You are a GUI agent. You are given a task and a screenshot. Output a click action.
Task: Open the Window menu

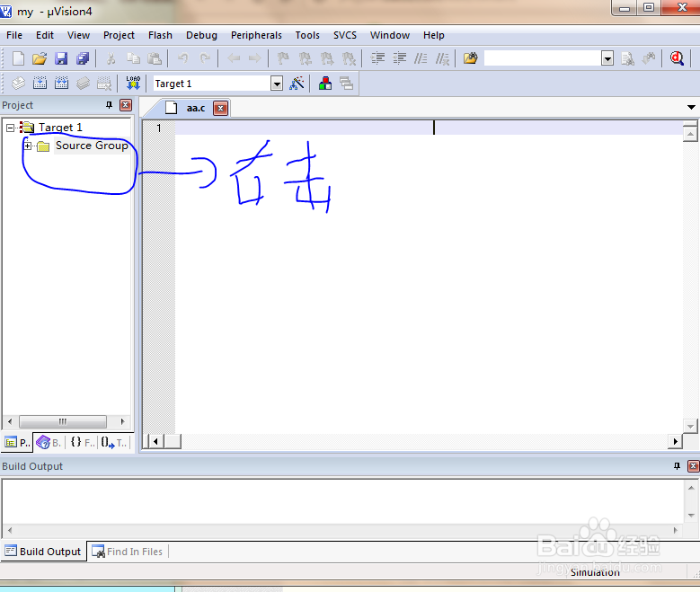coord(390,35)
